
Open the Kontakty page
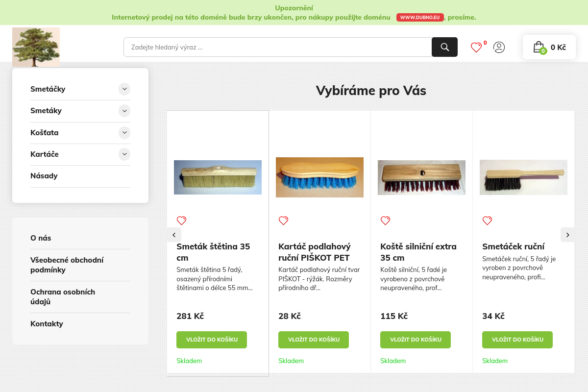(x=47, y=324)
